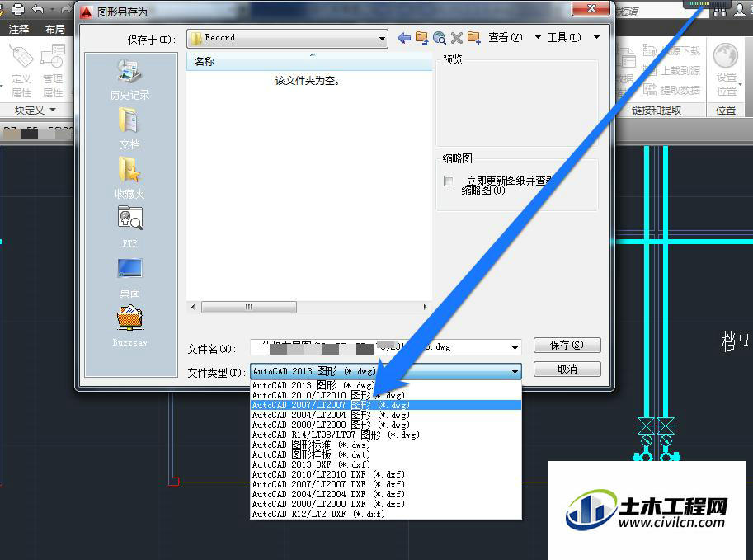The width and height of the screenshot is (753, 560).
Task: Click the 链接和提取 panel label
Action: coord(656,110)
